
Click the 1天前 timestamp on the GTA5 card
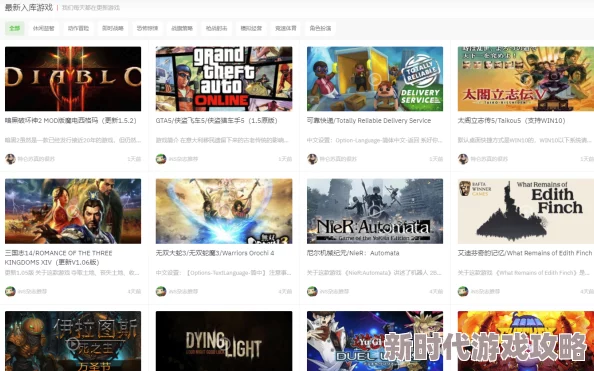click(285, 159)
